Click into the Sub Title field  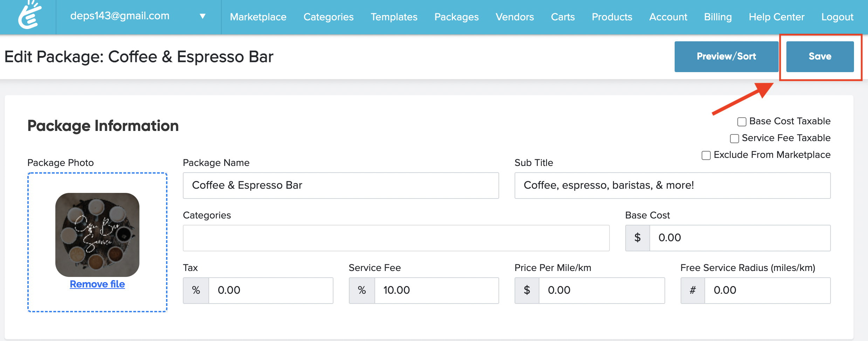(x=672, y=185)
